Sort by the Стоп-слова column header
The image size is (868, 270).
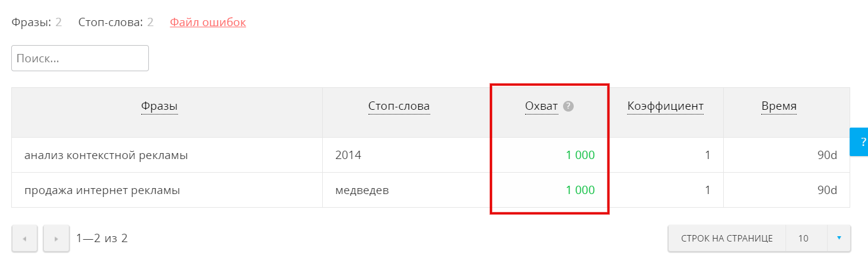point(399,106)
